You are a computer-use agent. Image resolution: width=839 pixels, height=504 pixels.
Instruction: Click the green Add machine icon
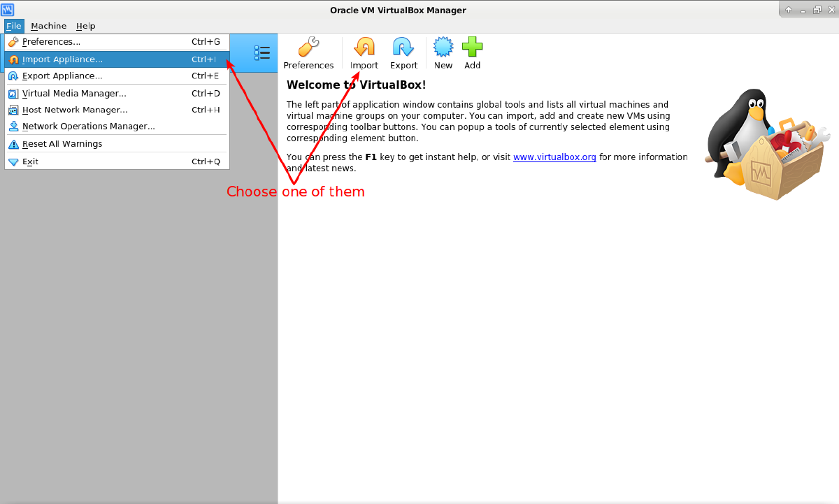click(473, 48)
